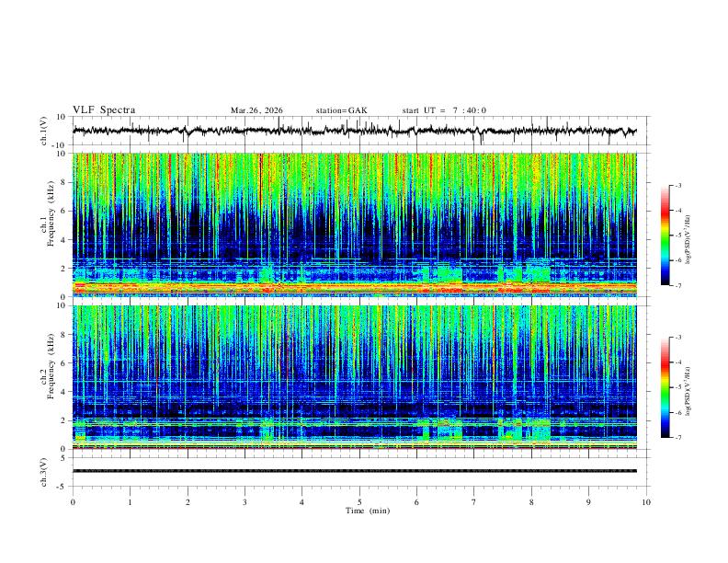This screenshot has height=563, width=728.
Task: Click the ch.1 spectrogram panel
Action: [355, 224]
